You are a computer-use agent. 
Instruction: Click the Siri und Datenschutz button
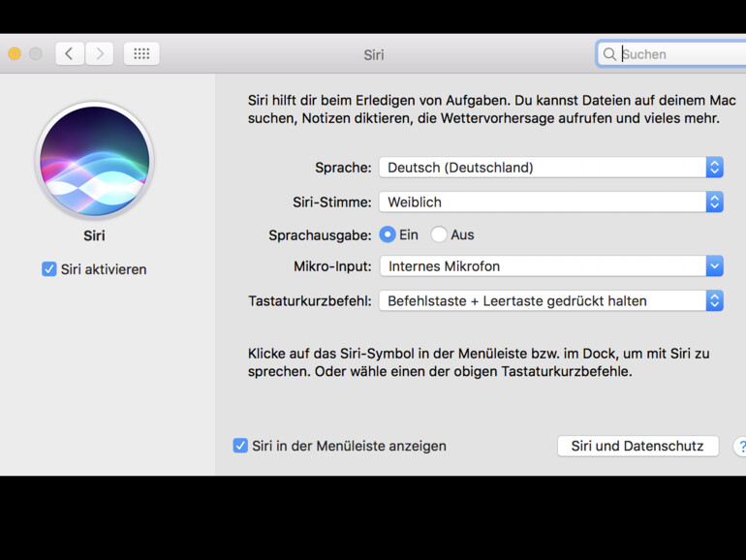(x=637, y=446)
